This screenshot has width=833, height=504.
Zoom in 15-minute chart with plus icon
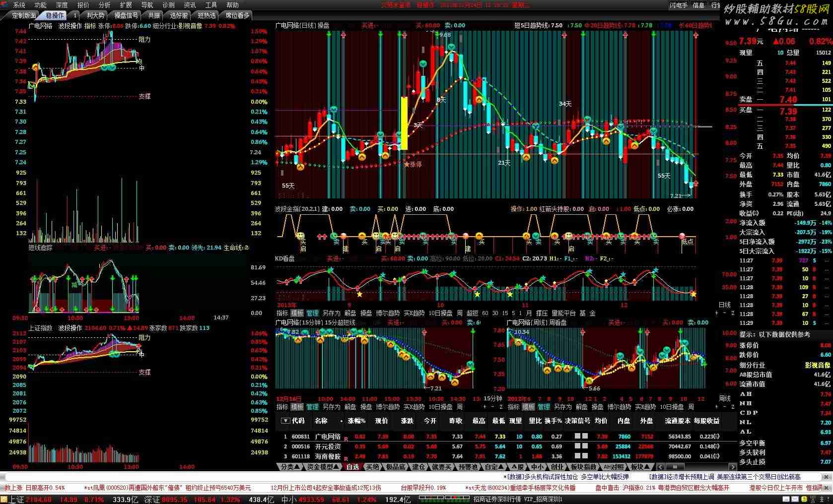(485, 407)
